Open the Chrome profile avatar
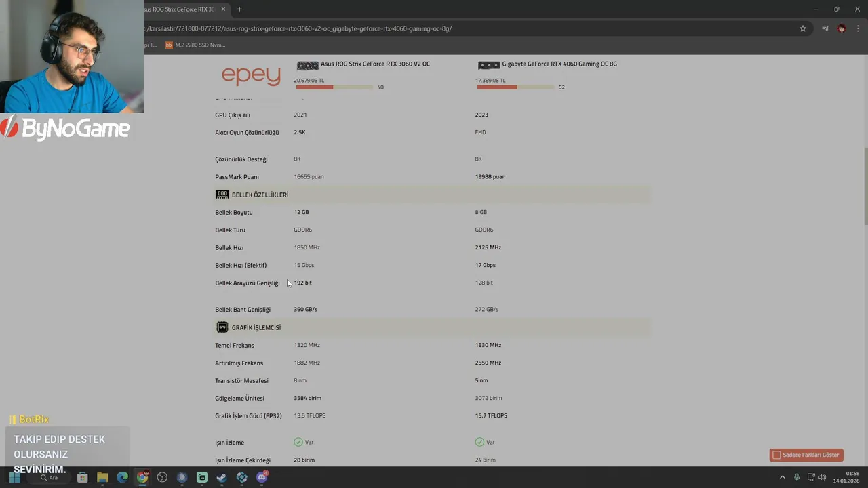 click(842, 28)
